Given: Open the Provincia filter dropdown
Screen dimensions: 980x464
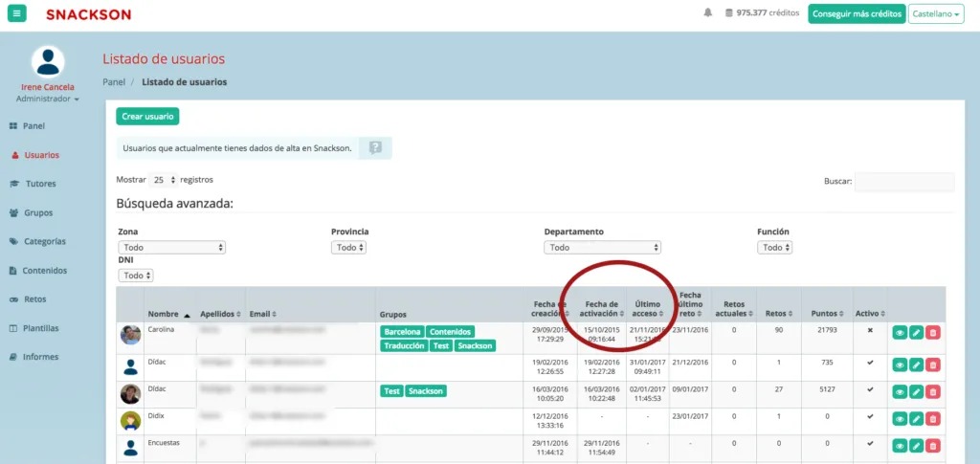Looking at the screenshot, I should (348, 247).
